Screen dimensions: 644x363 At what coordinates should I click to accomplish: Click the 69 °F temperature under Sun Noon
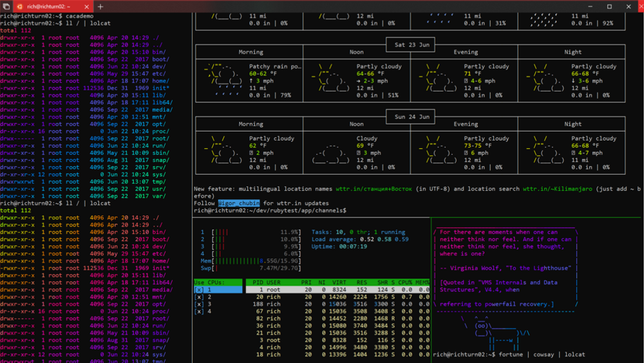(365, 146)
